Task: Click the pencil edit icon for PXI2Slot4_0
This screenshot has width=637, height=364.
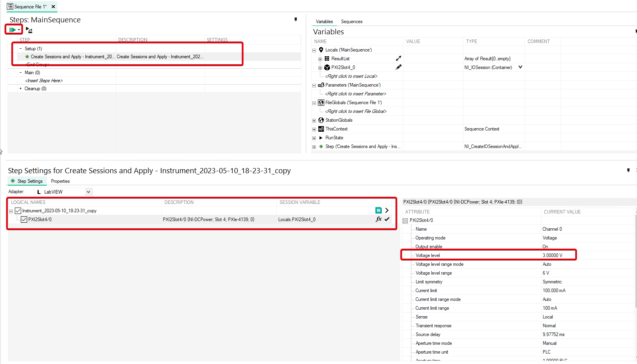Action: [x=398, y=67]
